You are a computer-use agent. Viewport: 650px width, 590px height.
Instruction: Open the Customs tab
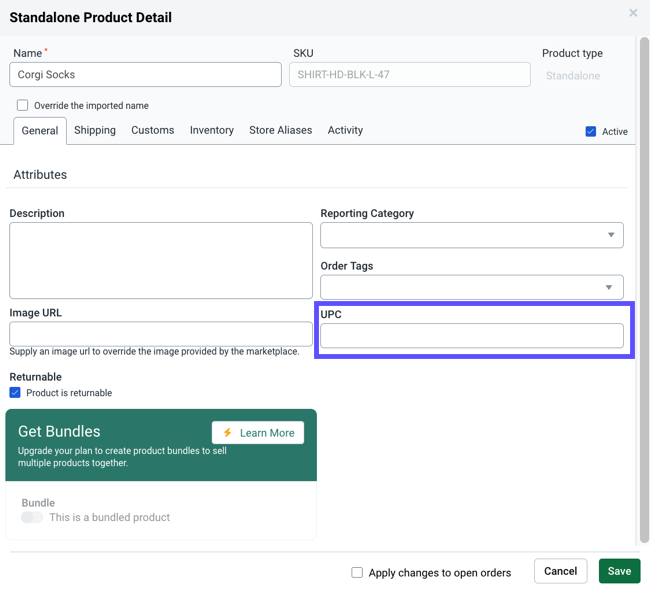pos(153,130)
